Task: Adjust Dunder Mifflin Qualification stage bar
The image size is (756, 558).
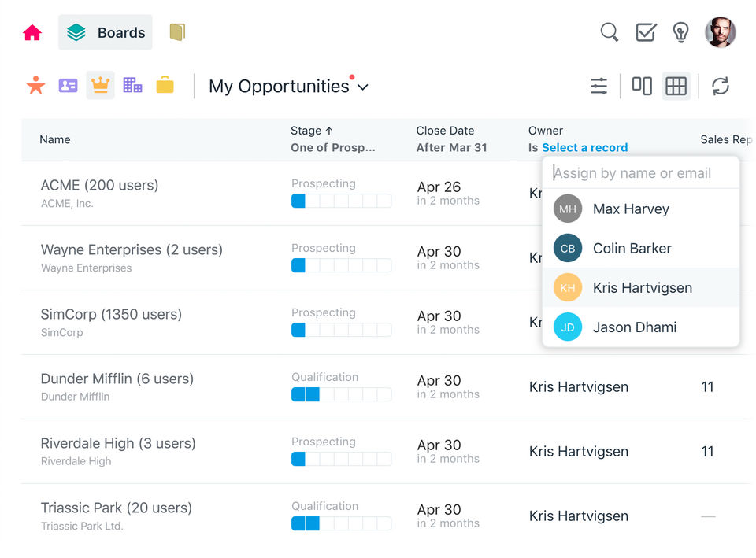Action: coord(341,394)
